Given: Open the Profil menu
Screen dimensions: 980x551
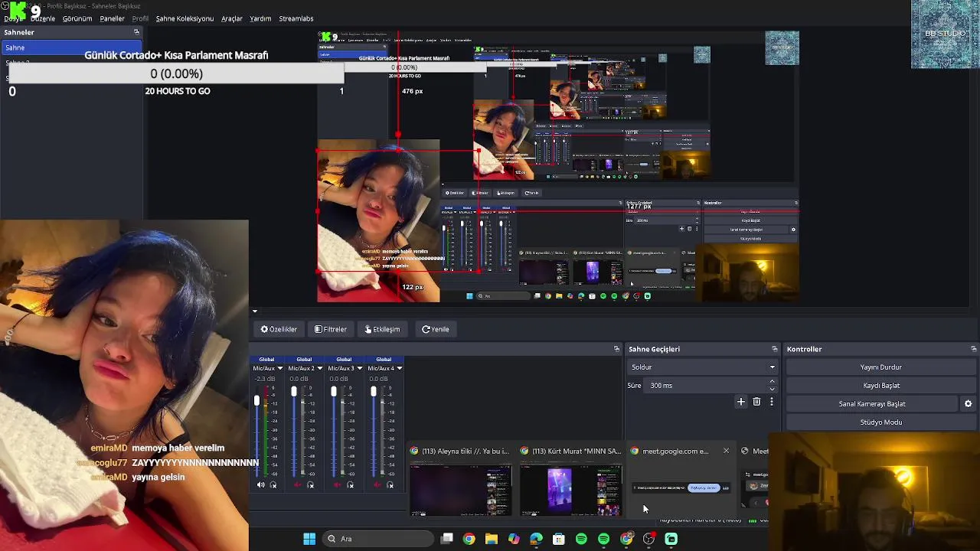Looking at the screenshot, I should pyautogui.click(x=140, y=18).
